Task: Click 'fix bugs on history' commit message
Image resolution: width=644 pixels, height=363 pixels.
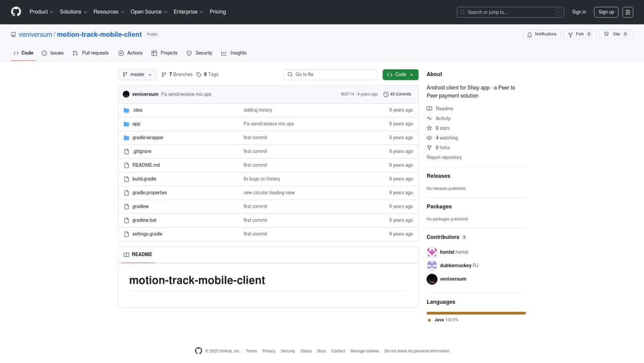Action: coord(262,179)
